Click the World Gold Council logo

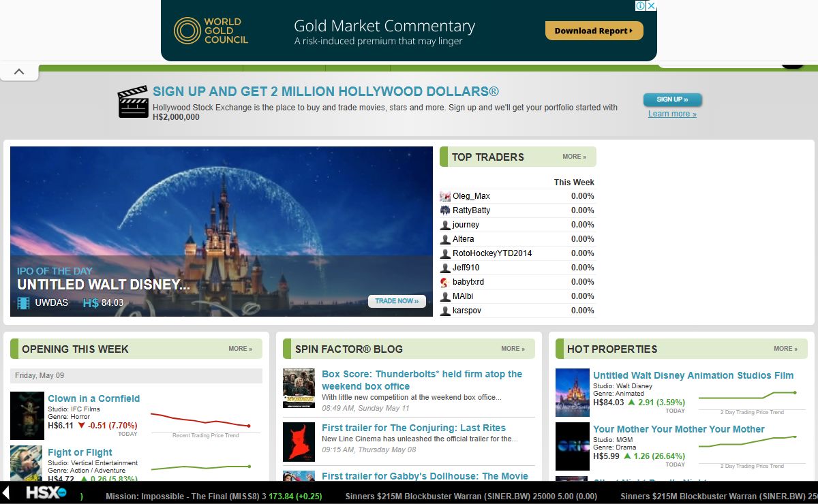click(211, 31)
